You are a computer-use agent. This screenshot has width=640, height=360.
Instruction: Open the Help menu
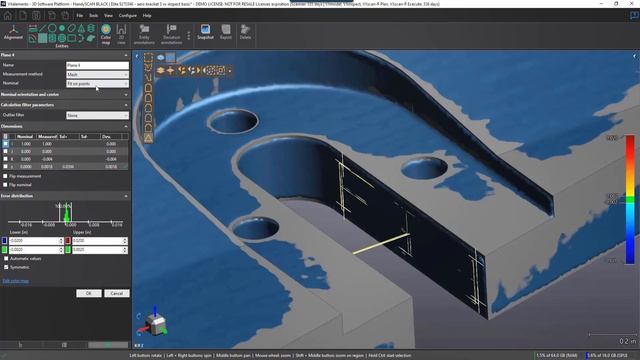147,16
